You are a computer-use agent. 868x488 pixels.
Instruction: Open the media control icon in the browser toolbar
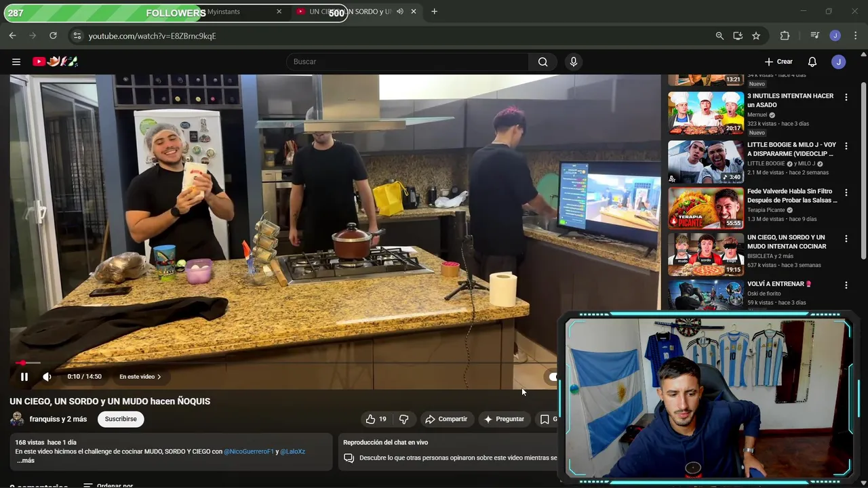(x=815, y=36)
